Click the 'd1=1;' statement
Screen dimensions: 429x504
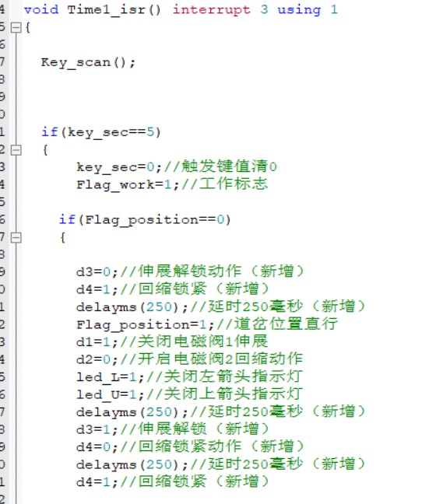(97, 342)
